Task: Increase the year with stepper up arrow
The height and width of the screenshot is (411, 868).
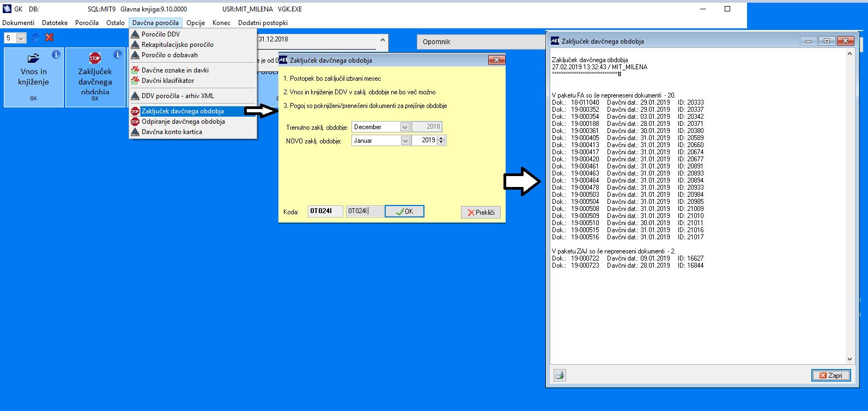Action: pos(441,138)
